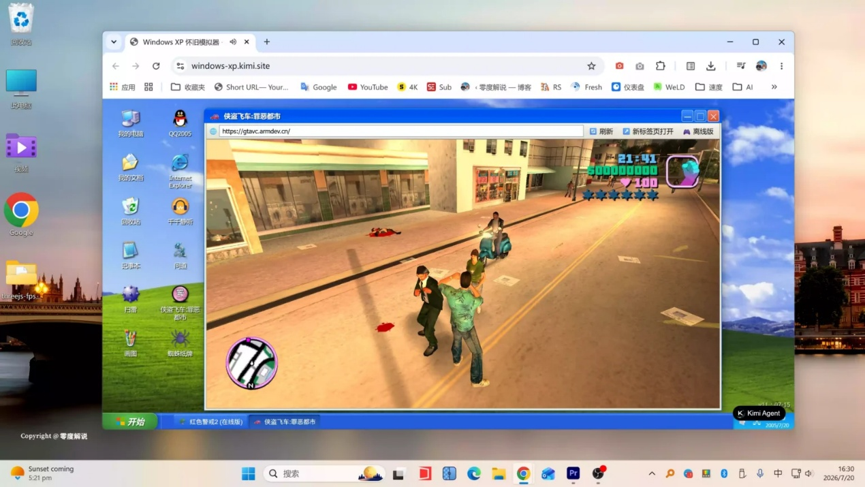
Task: Open the favorites bookmark folder
Action: pos(188,87)
